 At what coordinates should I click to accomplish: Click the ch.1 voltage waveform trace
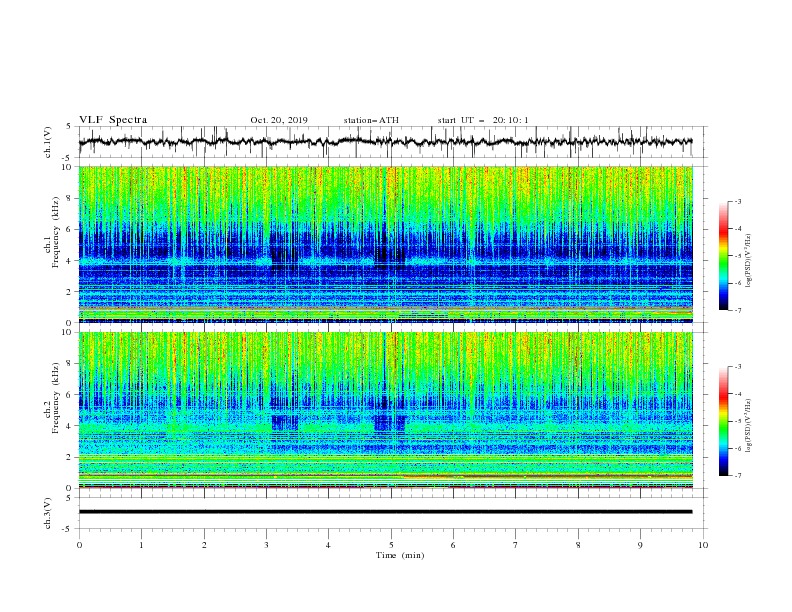coord(385,142)
